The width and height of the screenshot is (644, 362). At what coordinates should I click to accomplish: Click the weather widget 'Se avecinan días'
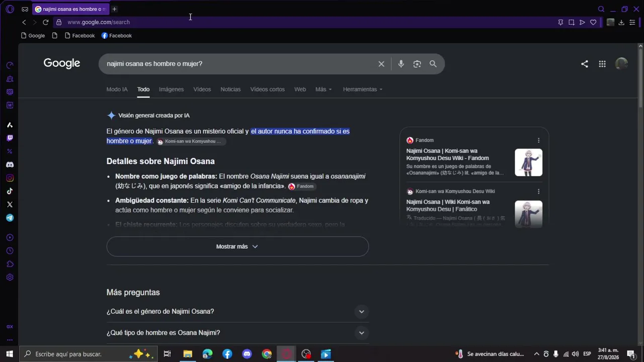tap(490, 354)
